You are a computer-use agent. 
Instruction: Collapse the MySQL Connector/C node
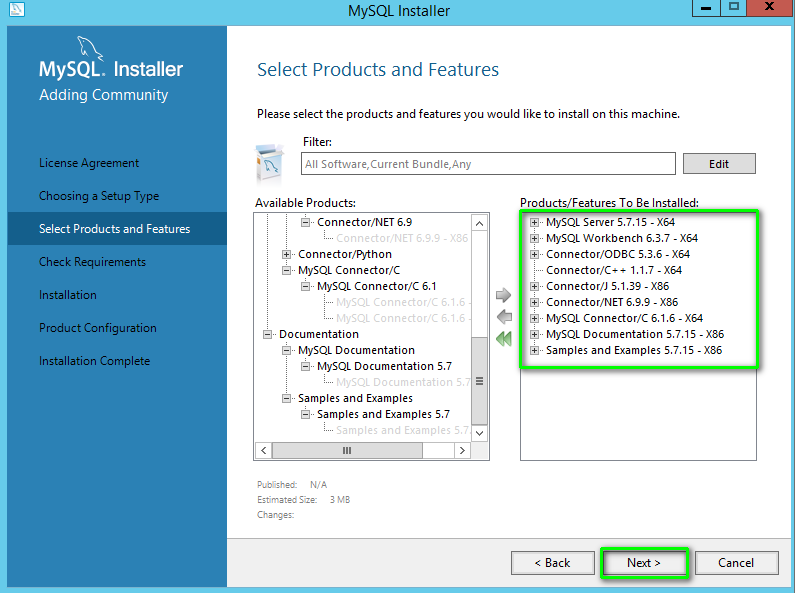pos(286,270)
